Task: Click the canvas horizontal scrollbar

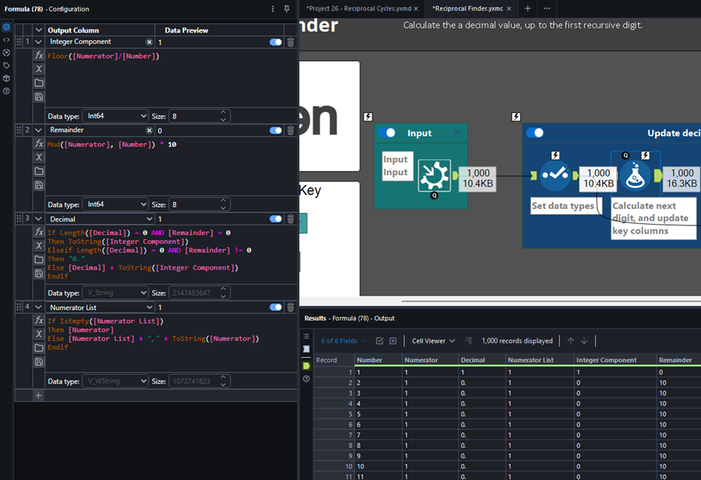Action: [551, 301]
